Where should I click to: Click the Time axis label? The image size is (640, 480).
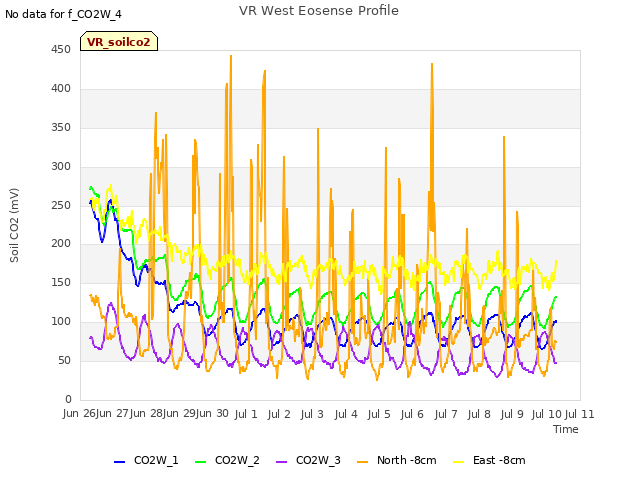point(566,429)
